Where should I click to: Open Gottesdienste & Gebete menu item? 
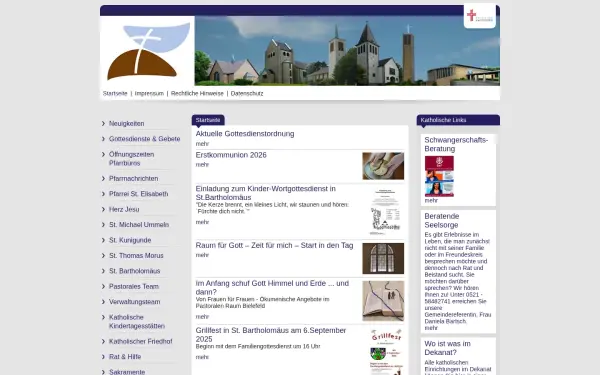[x=145, y=139]
